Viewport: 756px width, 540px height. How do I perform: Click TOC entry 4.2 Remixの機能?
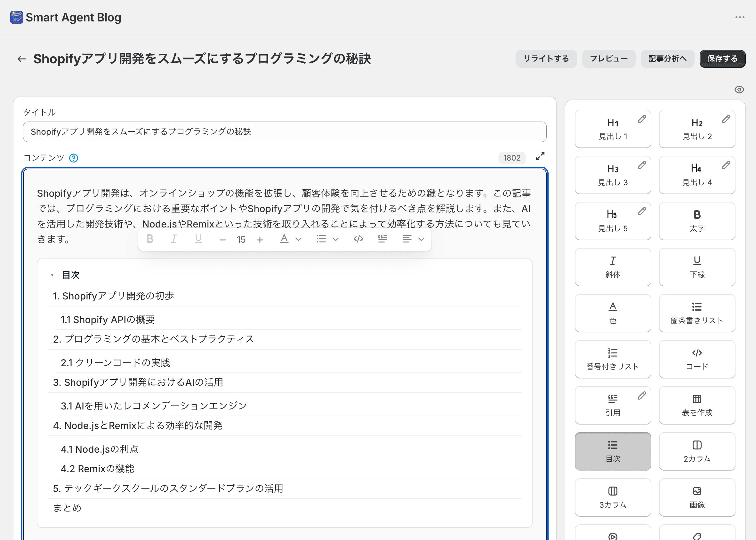pos(97,469)
